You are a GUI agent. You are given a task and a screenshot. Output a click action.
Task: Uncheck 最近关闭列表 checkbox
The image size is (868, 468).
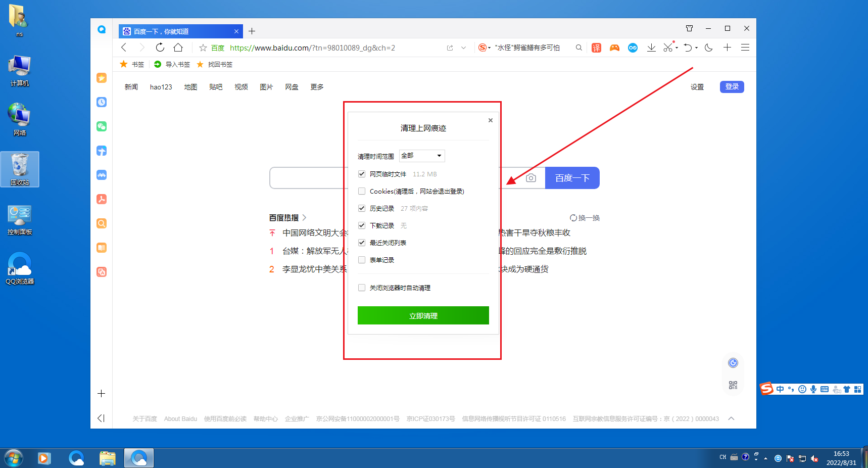(362, 243)
